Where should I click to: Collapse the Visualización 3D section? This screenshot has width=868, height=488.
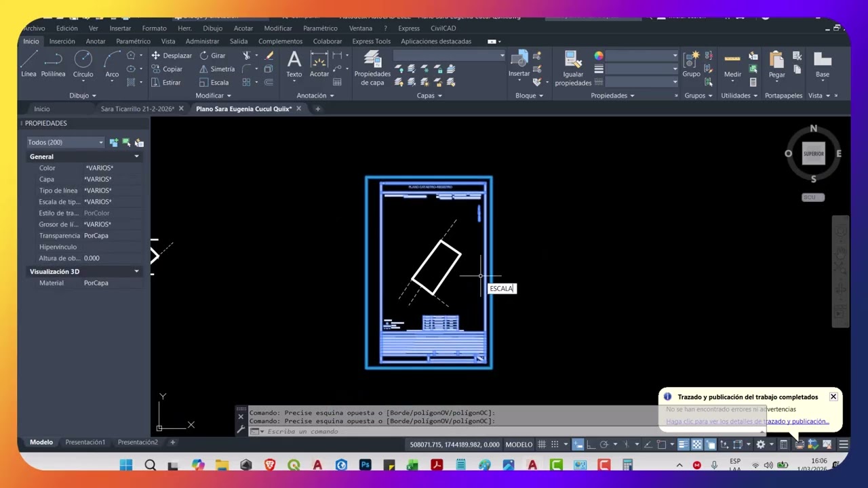click(136, 272)
